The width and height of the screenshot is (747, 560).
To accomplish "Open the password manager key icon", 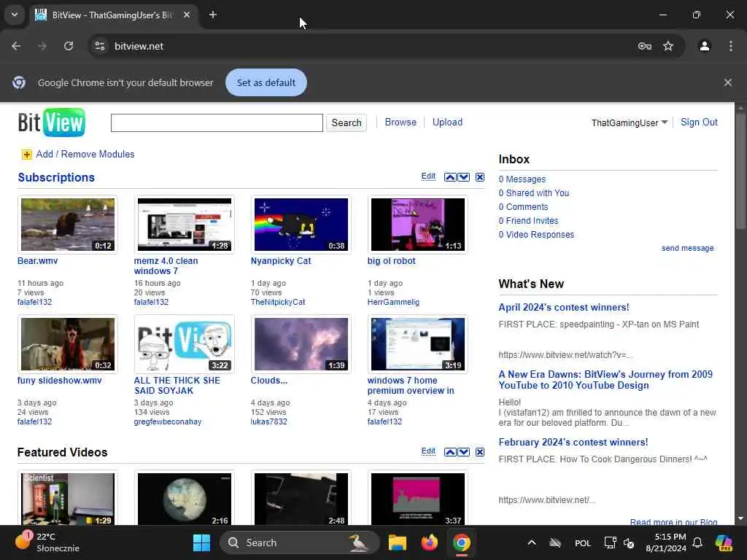I will [645, 46].
